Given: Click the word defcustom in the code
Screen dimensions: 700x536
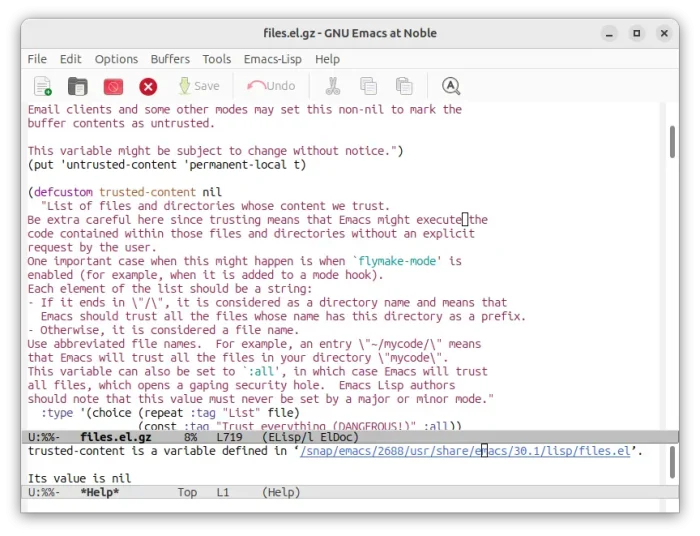Looking at the screenshot, I should pyautogui.click(x=63, y=192).
